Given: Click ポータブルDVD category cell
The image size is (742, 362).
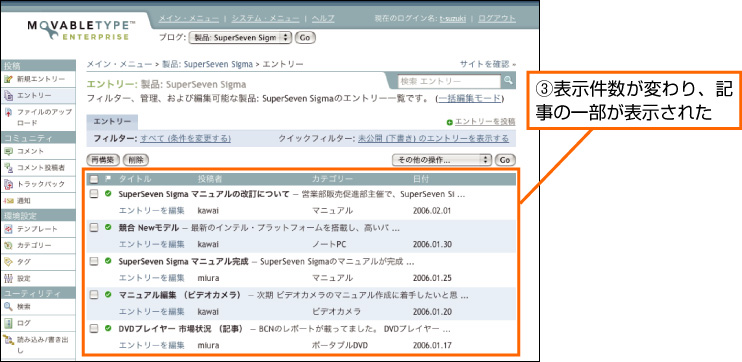Looking at the screenshot, I should 339,345.
